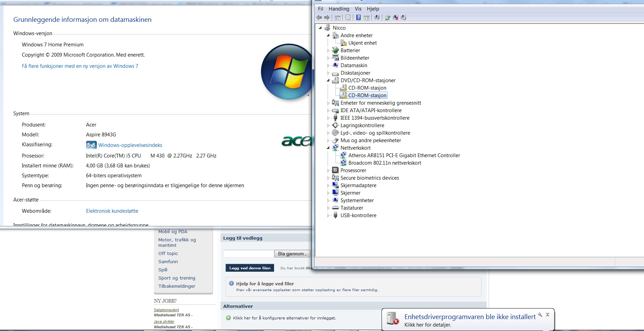Click the Lyd-, video- og spillkontrollere speaker icon
Image resolution: width=644 pixels, height=331 pixels.
pos(335,133)
